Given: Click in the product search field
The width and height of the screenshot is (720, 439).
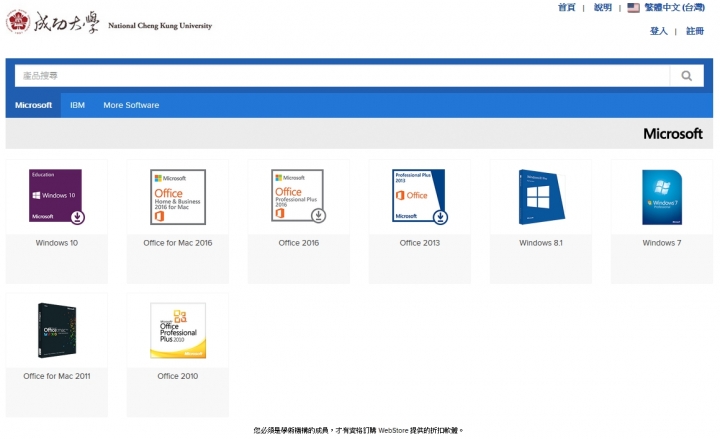Looking at the screenshot, I should tap(342, 76).
